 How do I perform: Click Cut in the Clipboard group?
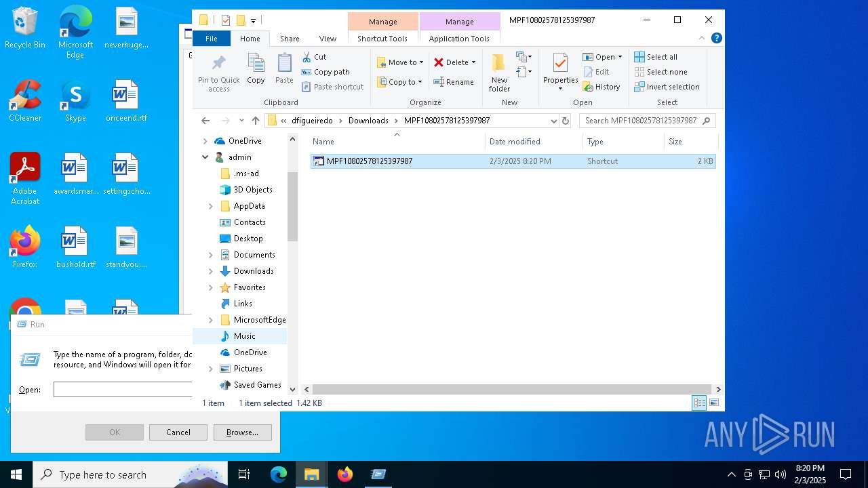tap(314, 57)
